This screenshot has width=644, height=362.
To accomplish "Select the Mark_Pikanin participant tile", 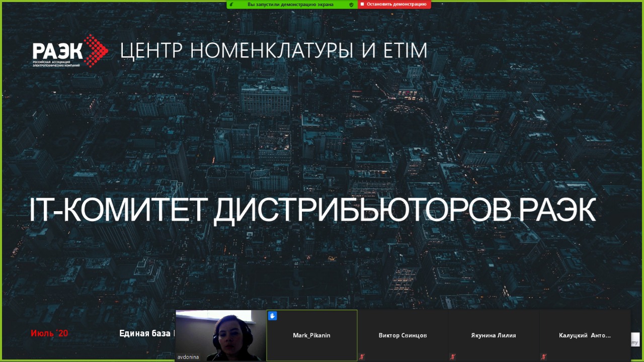I will click(312, 335).
